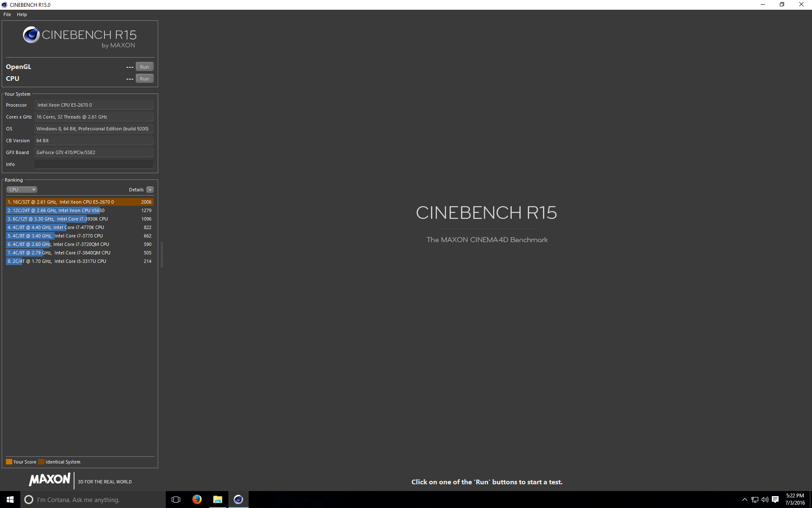812x508 pixels.
Task: Select ranking row 5 i7-3770 662
Action: tap(80, 236)
